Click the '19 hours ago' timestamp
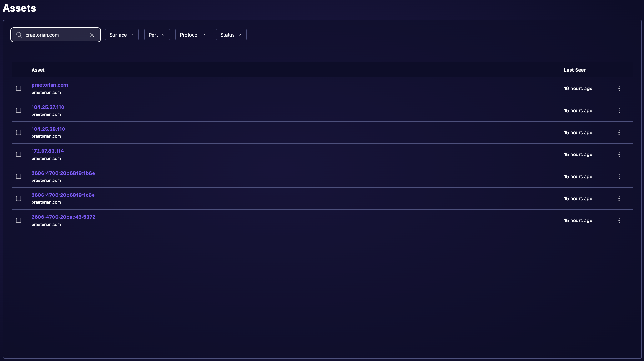 578,89
